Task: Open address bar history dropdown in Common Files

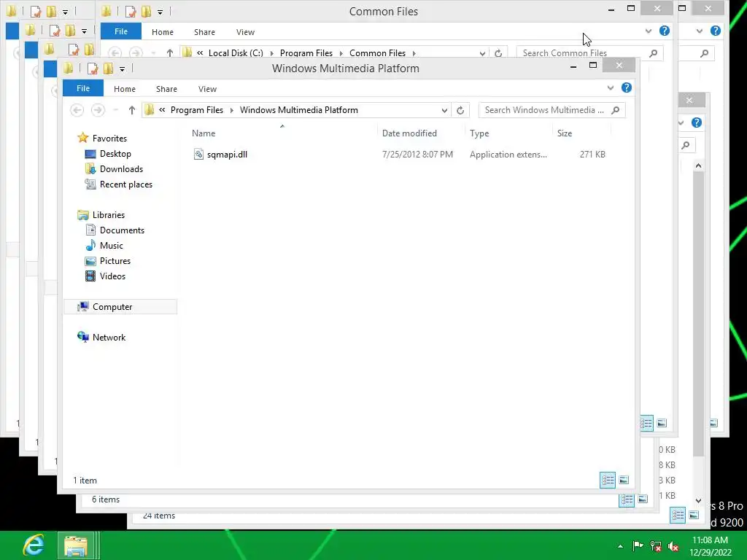Action: [482, 53]
